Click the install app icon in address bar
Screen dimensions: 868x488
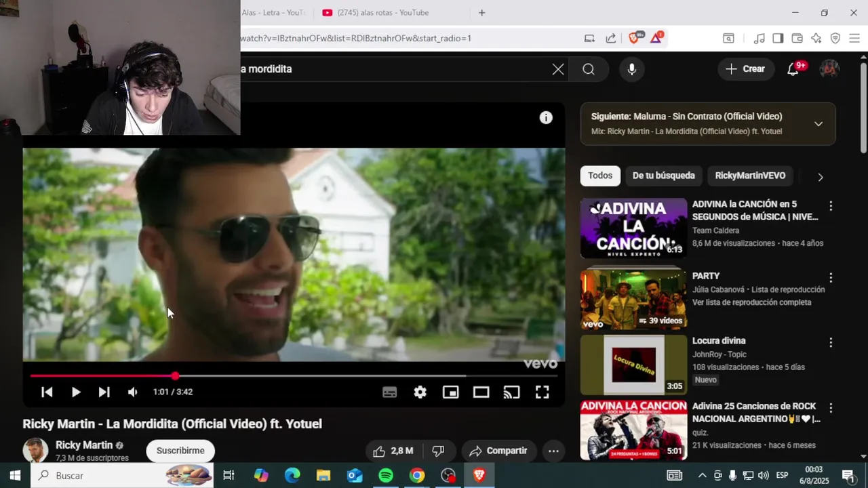pyautogui.click(x=589, y=39)
